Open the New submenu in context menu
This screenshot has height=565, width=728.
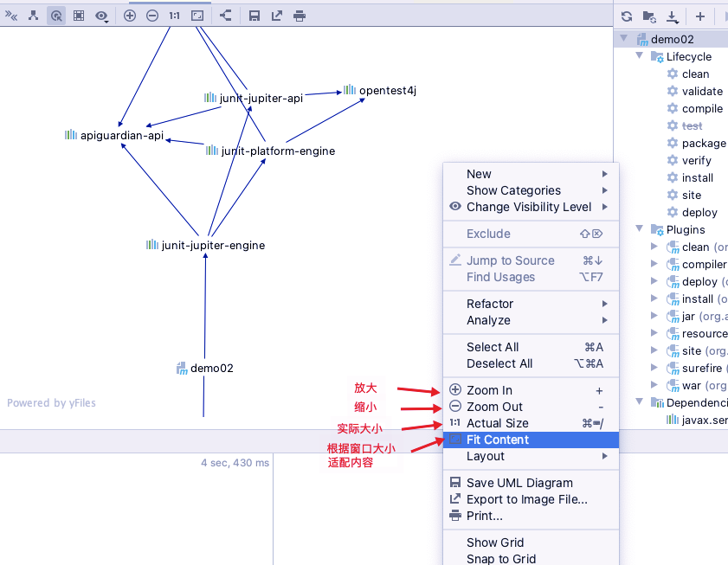532,174
